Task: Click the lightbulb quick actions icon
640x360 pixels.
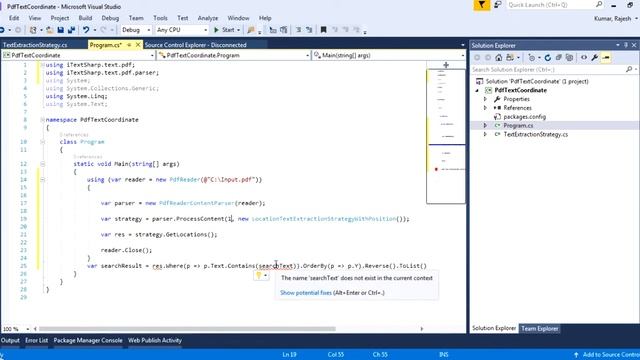Action: click(258, 276)
